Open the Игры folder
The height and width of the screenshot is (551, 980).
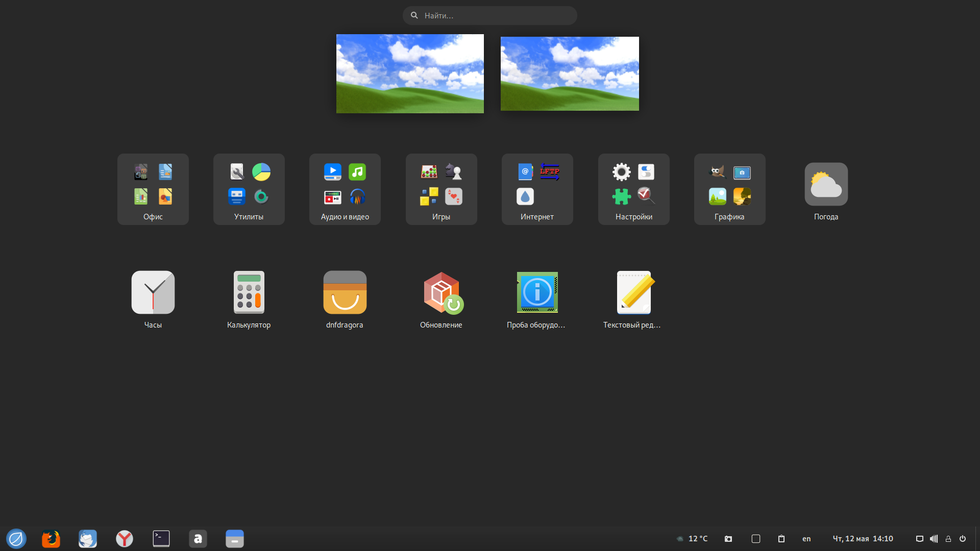[x=442, y=189]
